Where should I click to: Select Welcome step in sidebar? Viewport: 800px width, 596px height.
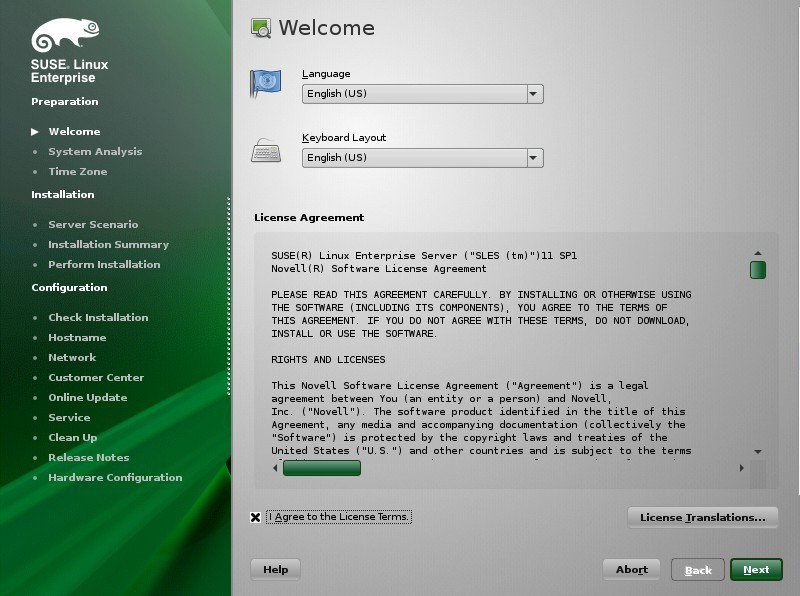point(74,132)
